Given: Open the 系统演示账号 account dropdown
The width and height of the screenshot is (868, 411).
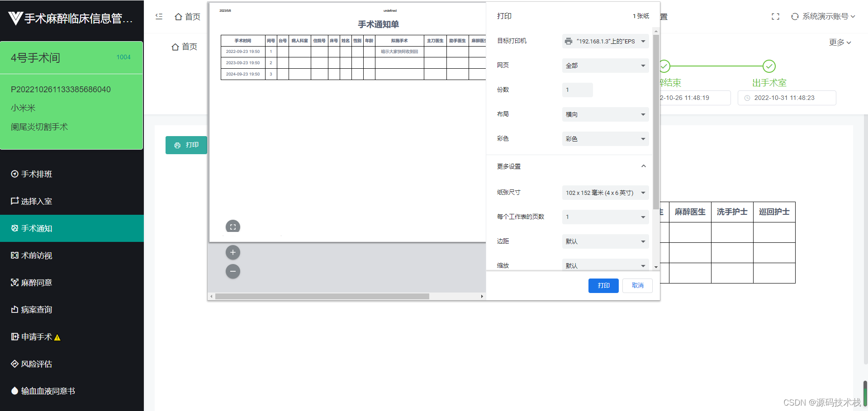Looking at the screenshot, I should click(829, 16).
